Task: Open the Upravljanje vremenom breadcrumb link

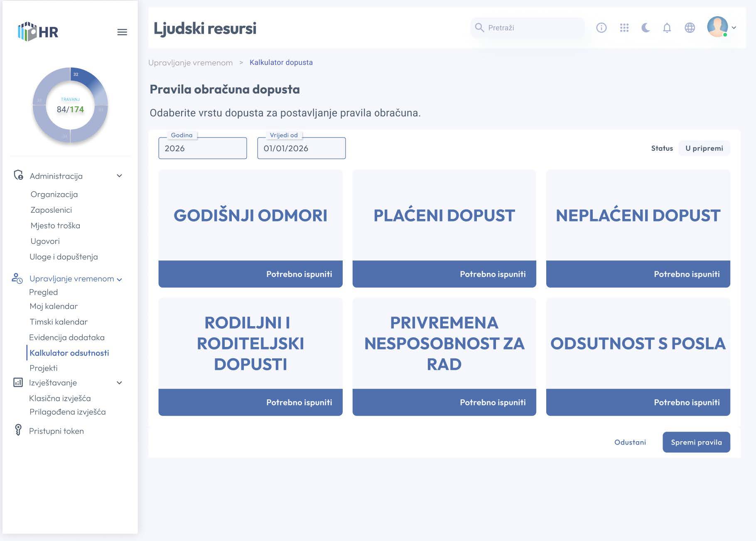Action: pyautogui.click(x=191, y=62)
